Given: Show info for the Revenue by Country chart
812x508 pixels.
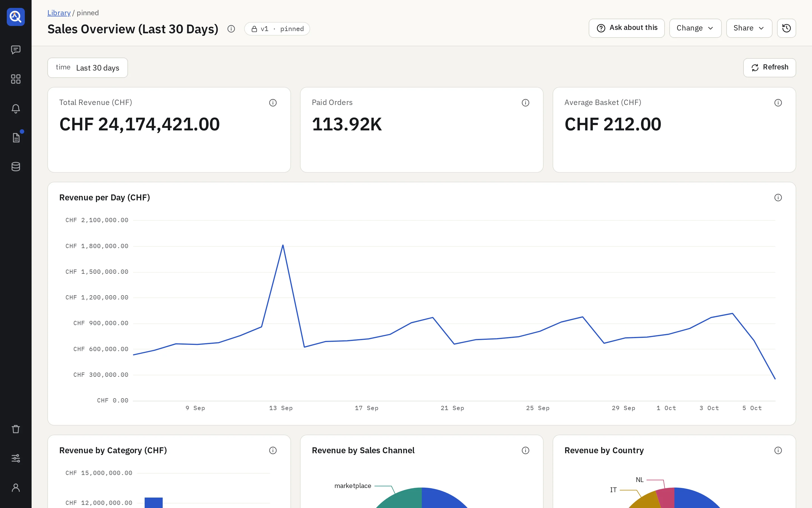Looking at the screenshot, I should (x=778, y=450).
